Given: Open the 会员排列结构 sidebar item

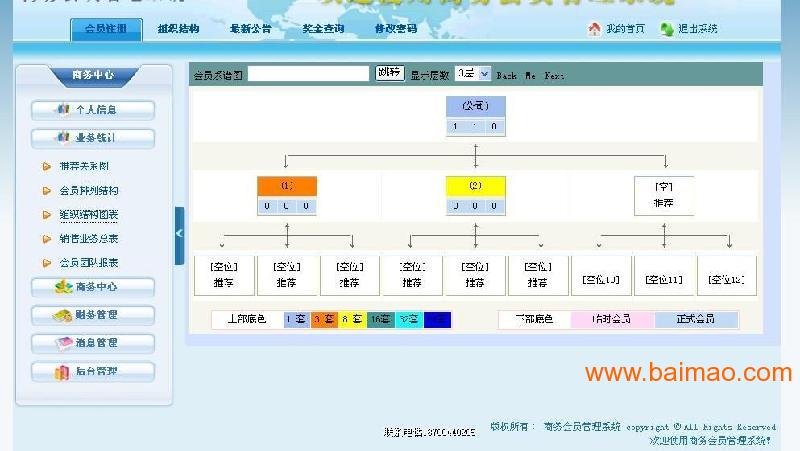Looking at the screenshot, I should pyautogui.click(x=89, y=191).
